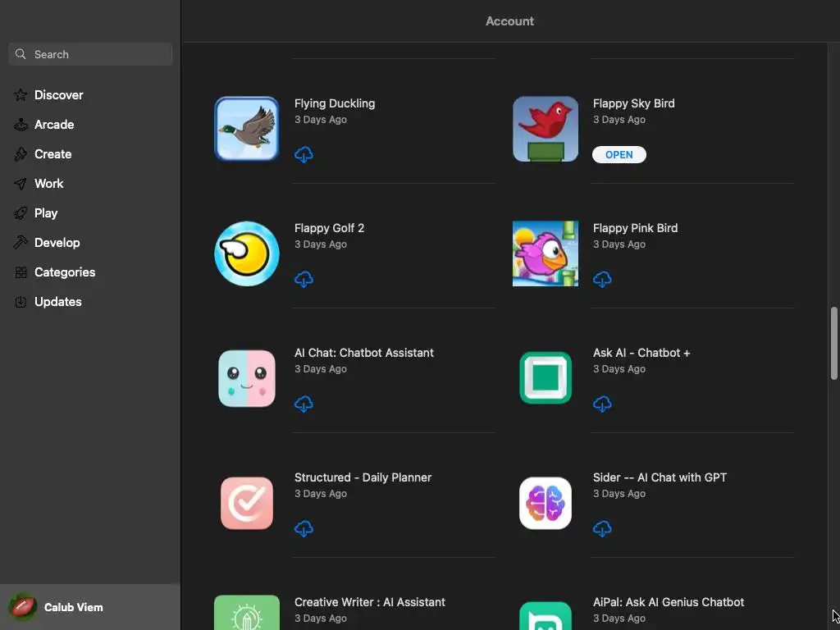Click the Updates download-tray icon

pyautogui.click(x=21, y=302)
